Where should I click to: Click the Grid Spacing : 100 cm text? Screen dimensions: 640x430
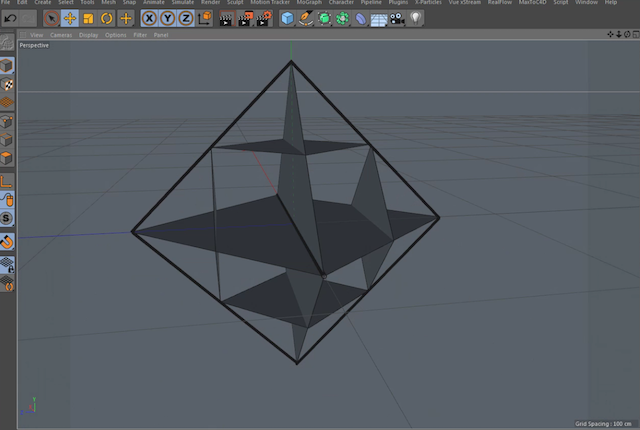[603, 424]
